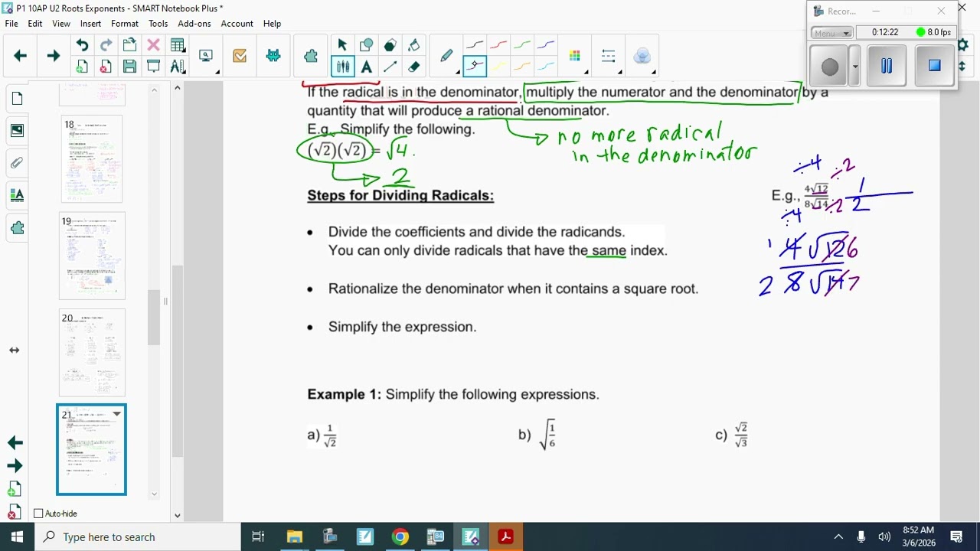Show the screen shade
980x551 pixels.
pyautogui.click(x=153, y=67)
